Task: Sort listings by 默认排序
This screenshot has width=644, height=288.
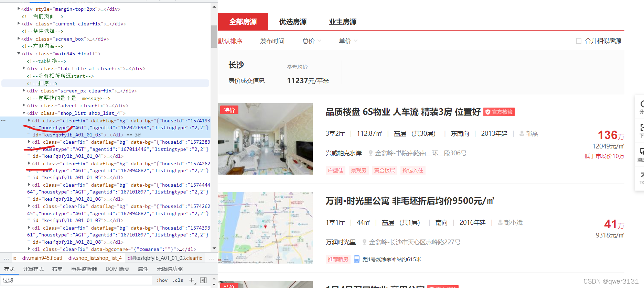Action: [x=230, y=41]
